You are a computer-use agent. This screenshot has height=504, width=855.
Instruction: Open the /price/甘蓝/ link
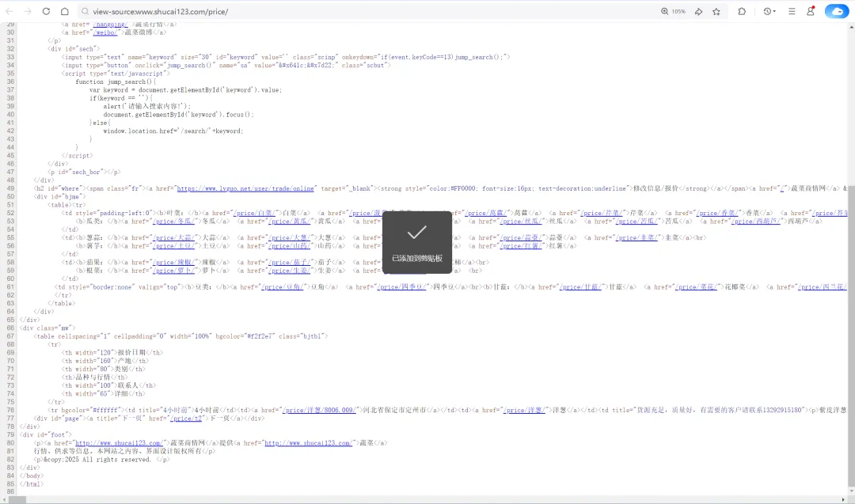coord(580,286)
